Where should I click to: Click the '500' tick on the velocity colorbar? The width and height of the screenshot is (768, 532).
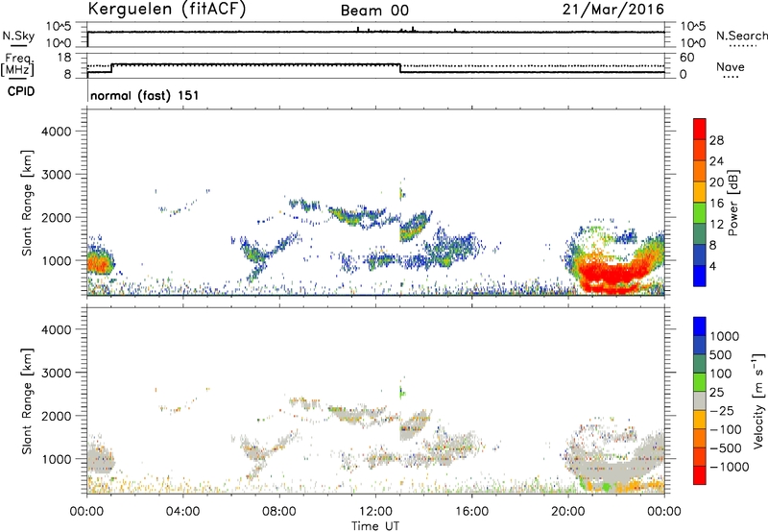coord(720,354)
